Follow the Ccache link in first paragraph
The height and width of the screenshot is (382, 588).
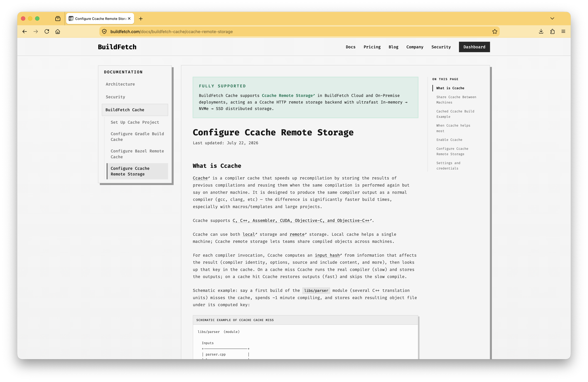[x=201, y=178]
